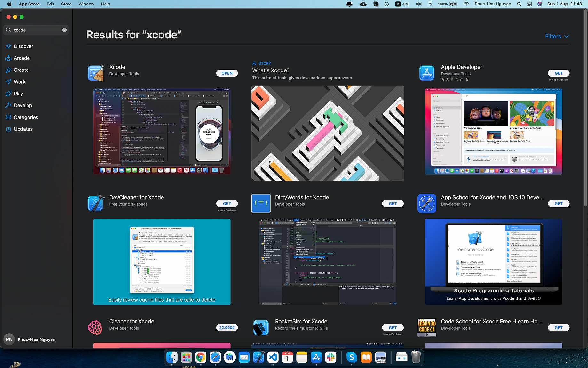Open the Wi-Fi menu bar item
Image resolution: width=588 pixels, height=368 pixels.
coord(466,4)
